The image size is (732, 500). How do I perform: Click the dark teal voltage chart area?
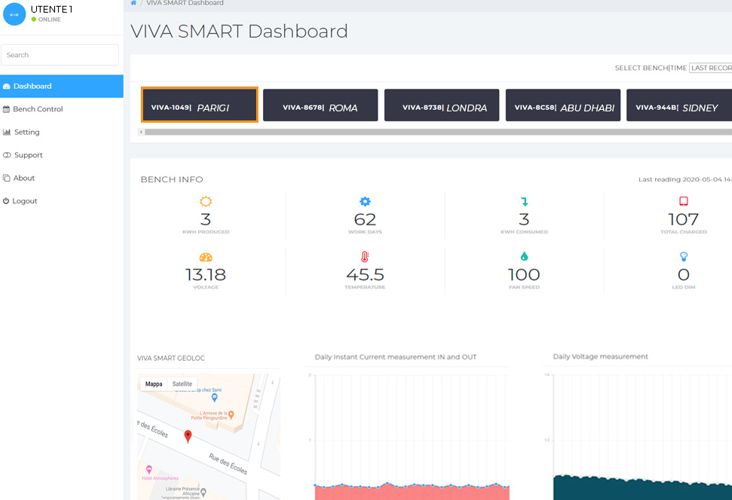point(642,489)
